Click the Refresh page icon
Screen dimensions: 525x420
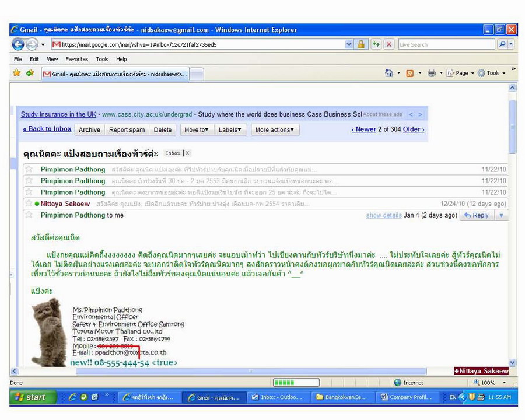[376, 44]
